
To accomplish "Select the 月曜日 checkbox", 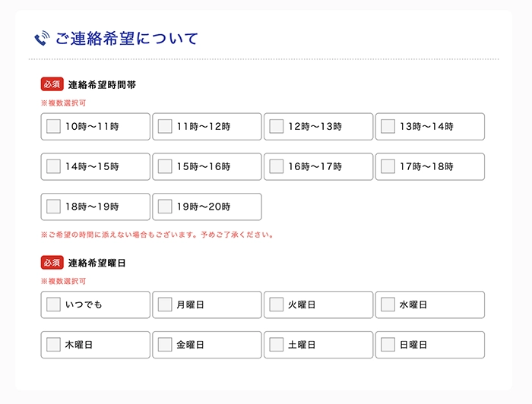I will (x=165, y=305).
